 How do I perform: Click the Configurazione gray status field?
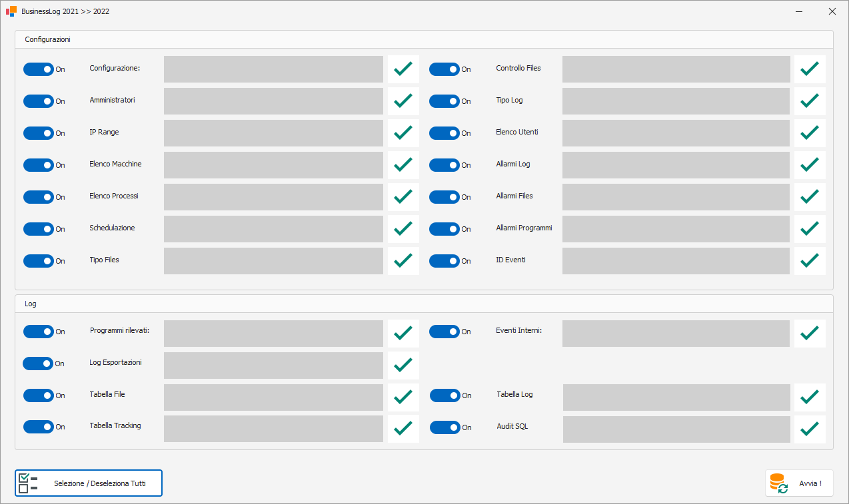point(273,69)
